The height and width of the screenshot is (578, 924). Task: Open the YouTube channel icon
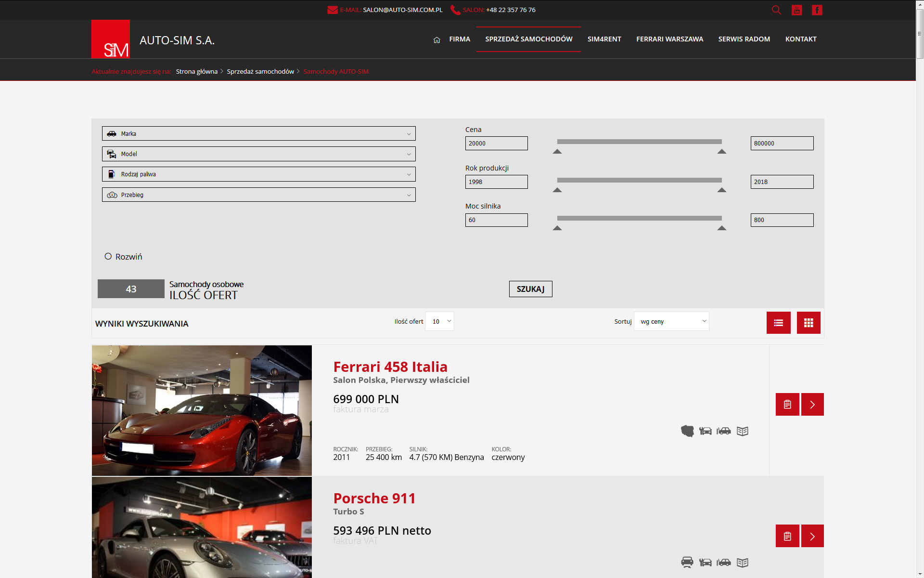tap(797, 10)
